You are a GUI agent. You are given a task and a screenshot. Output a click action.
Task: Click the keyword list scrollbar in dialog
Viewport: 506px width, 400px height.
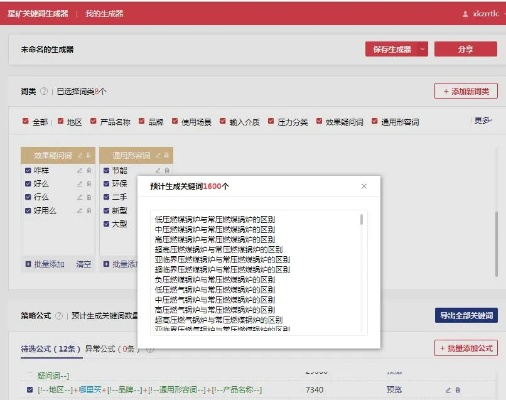(361, 220)
